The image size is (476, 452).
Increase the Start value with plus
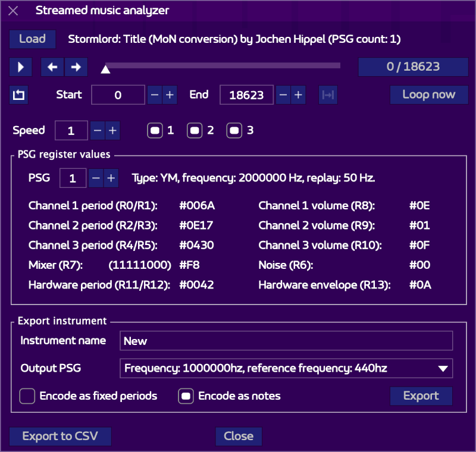170,95
